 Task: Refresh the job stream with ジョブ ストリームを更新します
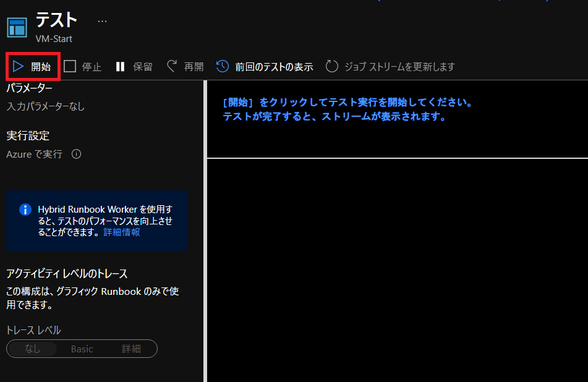[390, 67]
